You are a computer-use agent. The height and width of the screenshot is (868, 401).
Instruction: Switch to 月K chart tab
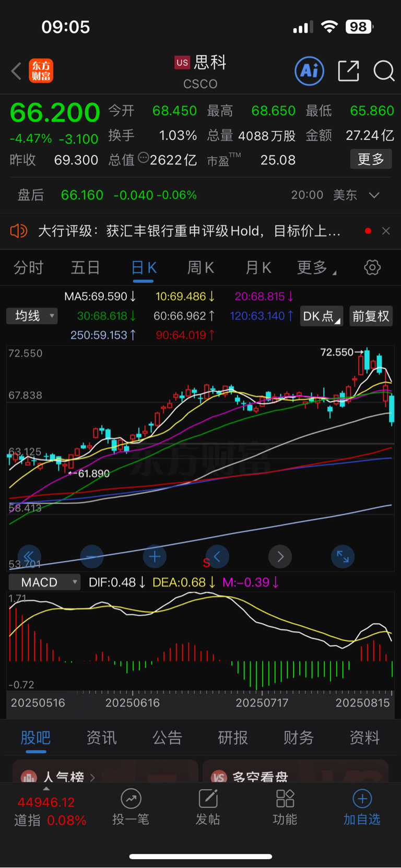[258, 268]
